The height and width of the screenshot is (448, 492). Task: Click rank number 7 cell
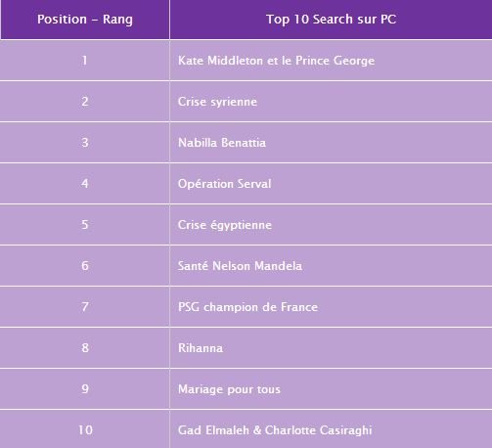point(85,307)
